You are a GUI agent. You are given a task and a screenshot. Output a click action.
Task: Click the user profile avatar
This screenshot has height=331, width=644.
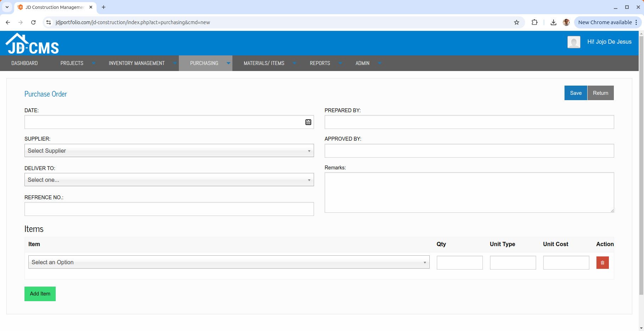pyautogui.click(x=573, y=42)
